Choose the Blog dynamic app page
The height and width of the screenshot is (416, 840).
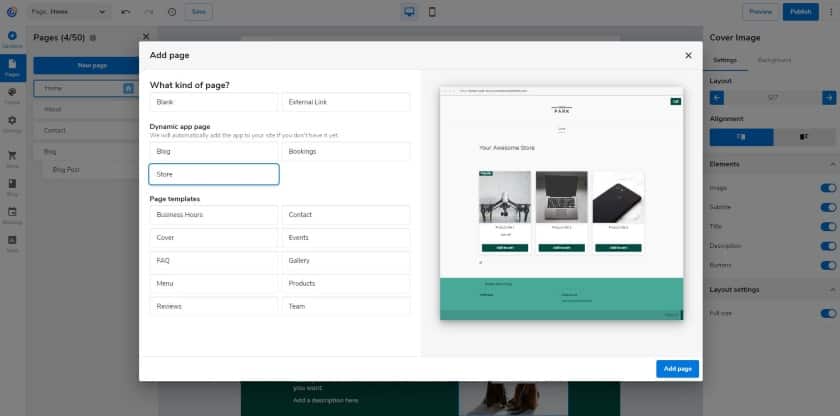tap(214, 152)
